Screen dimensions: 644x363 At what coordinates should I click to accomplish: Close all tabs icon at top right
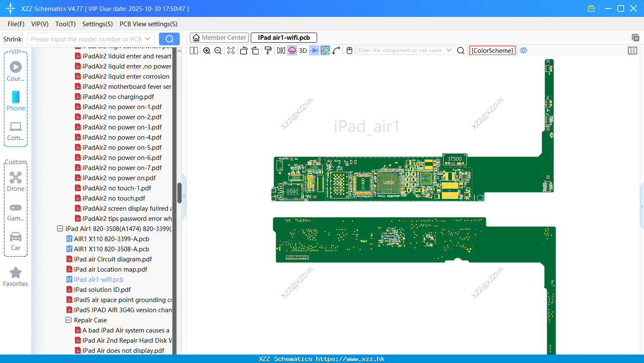click(x=635, y=38)
